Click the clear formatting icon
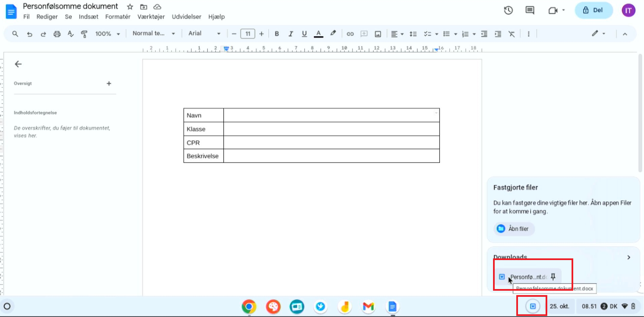 point(512,34)
